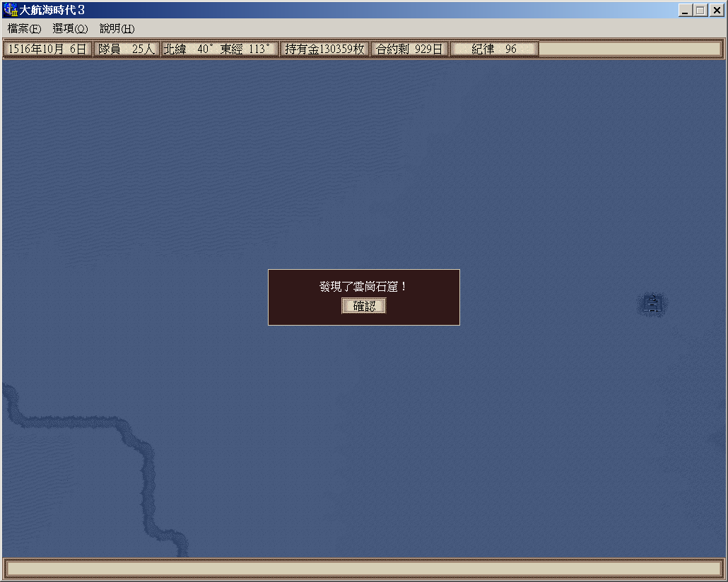Click the empty message bar at the bottom
Viewport: 728px width, 582px height.
(363, 569)
